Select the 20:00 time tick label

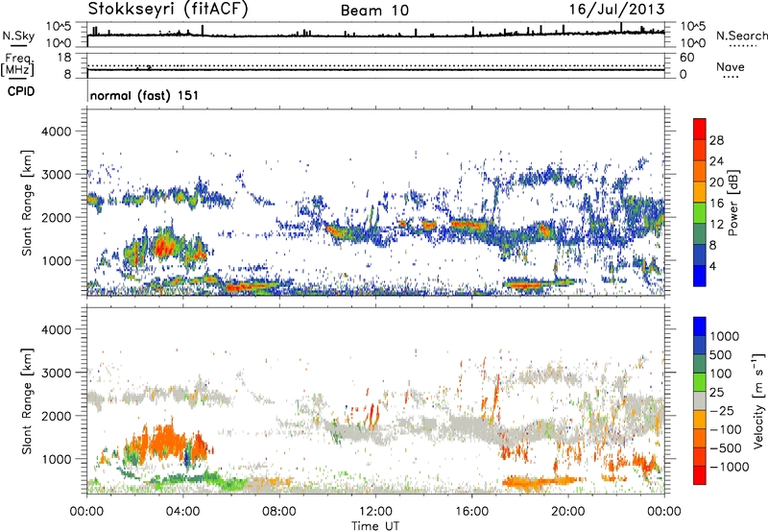(567, 512)
